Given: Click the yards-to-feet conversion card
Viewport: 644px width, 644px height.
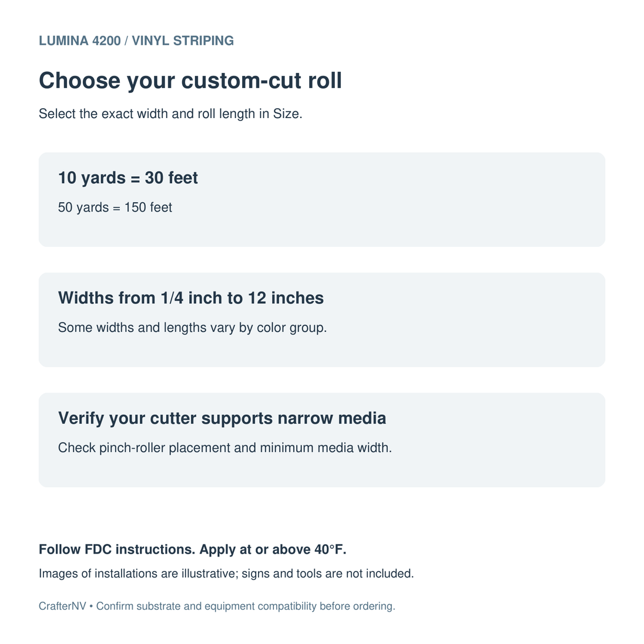Looking at the screenshot, I should pyautogui.click(x=322, y=200).
